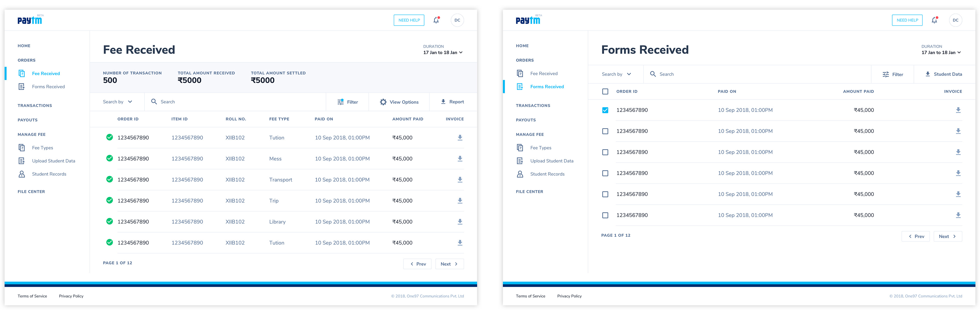Expand Duration date range in Fee Received window

443,53
